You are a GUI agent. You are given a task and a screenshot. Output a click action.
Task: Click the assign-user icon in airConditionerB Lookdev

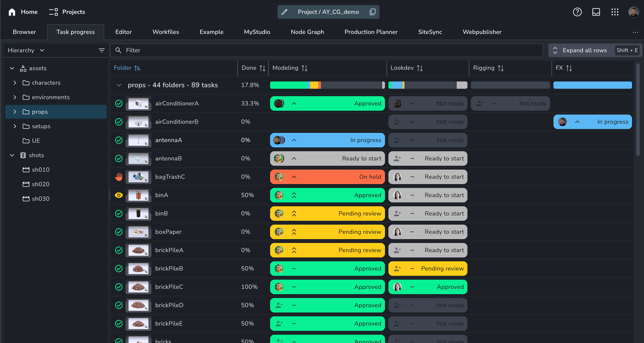tap(397, 122)
